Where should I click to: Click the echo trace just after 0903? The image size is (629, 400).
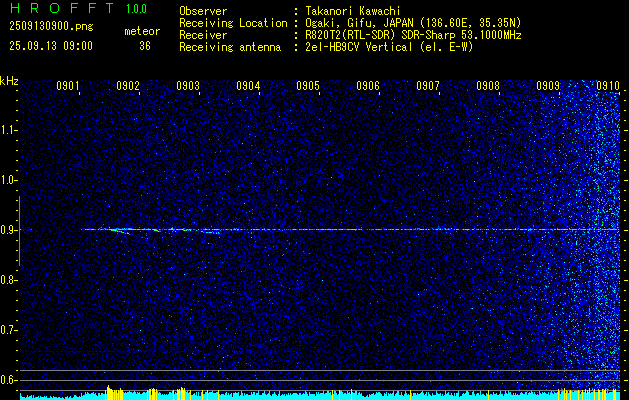tap(211, 231)
